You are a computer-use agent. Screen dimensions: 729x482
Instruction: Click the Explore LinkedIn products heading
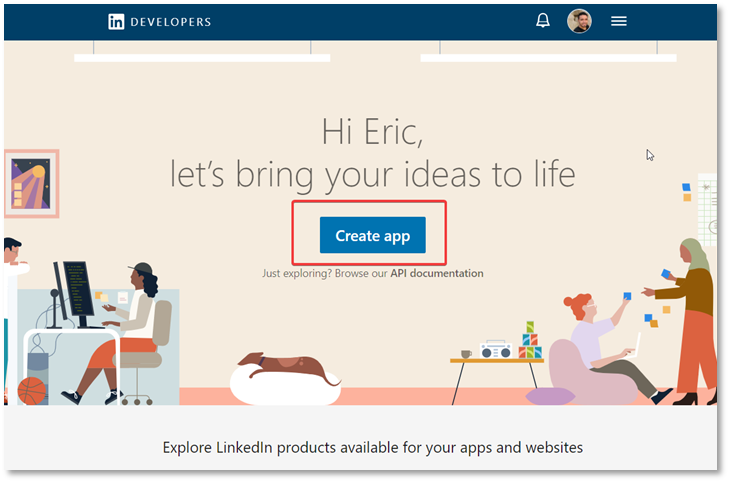[372, 448]
